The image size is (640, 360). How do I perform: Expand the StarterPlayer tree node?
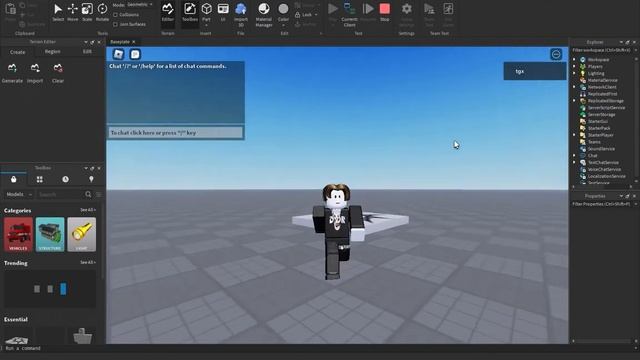coord(575,135)
